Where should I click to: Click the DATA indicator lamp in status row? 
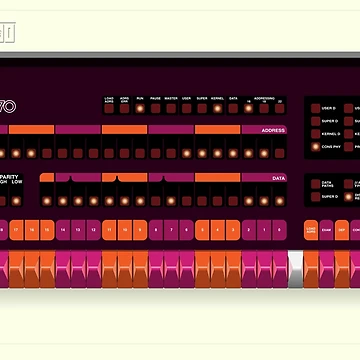[x=233, y=109]
